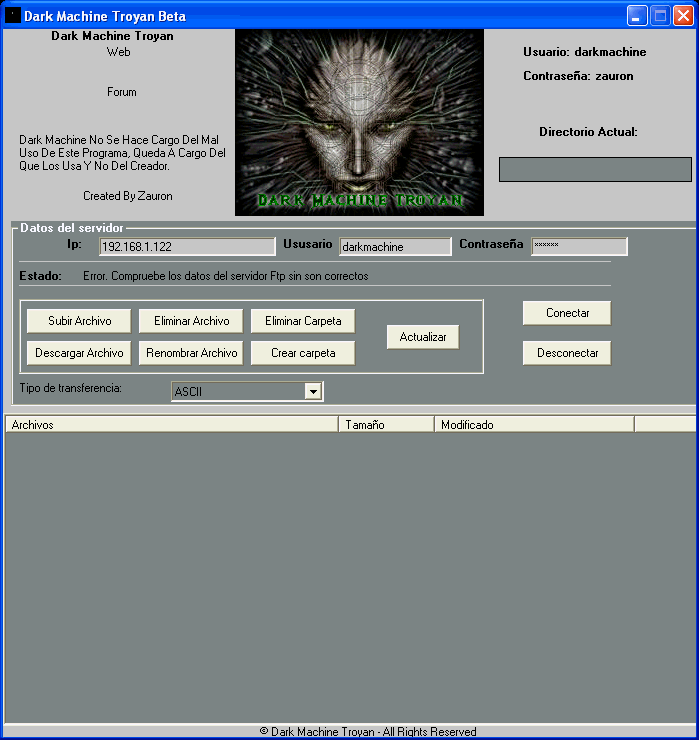Hit the Eliminar Carpeta button
Screen dimensions: 699x740
pos(303,321)
